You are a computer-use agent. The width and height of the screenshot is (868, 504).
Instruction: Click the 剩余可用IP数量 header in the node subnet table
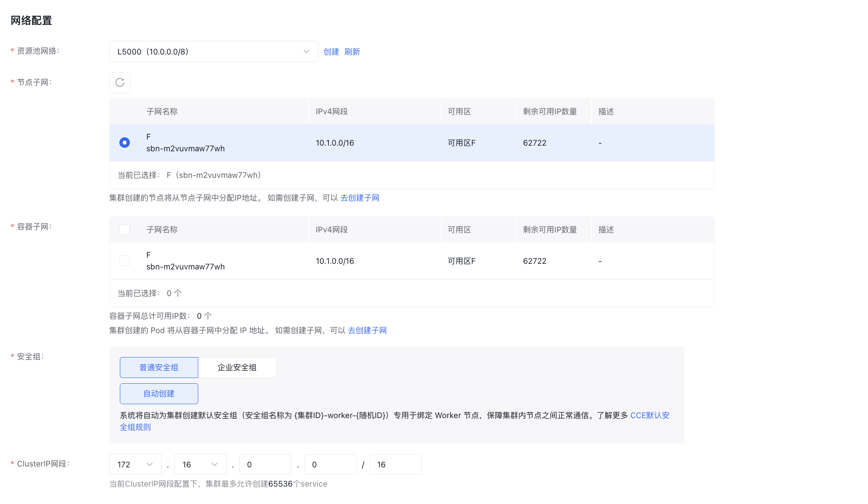[550, 112]
